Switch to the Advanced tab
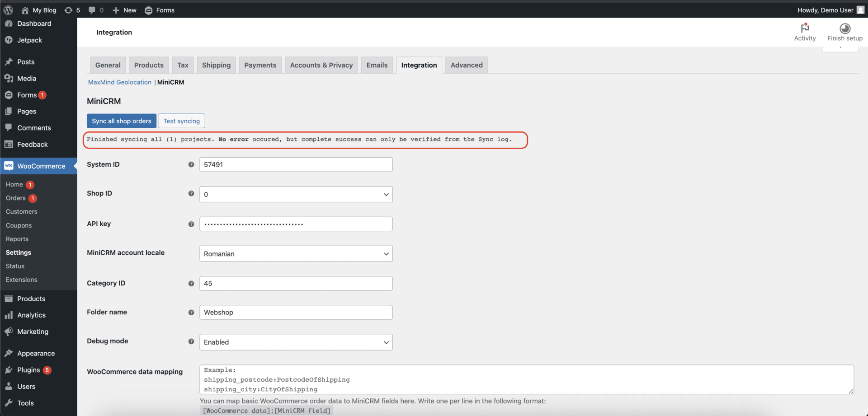868x416 pixels. click(x=467, y=65)
